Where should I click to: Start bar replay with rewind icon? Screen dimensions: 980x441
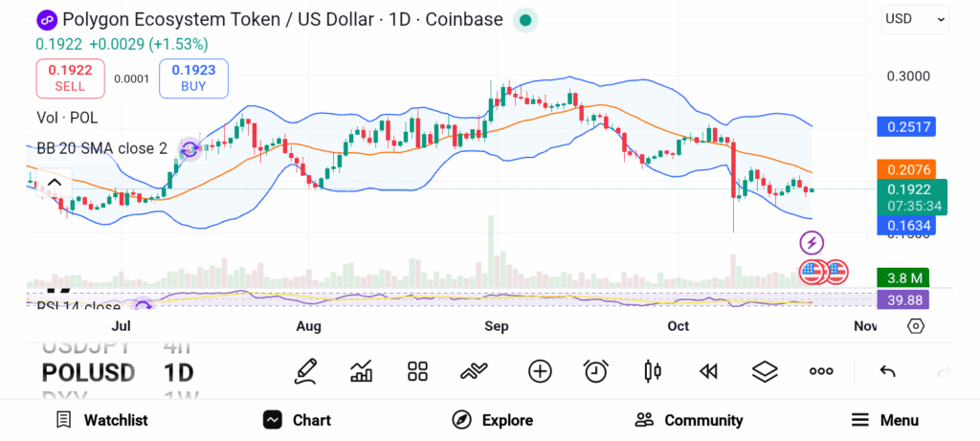coord(708,371)
